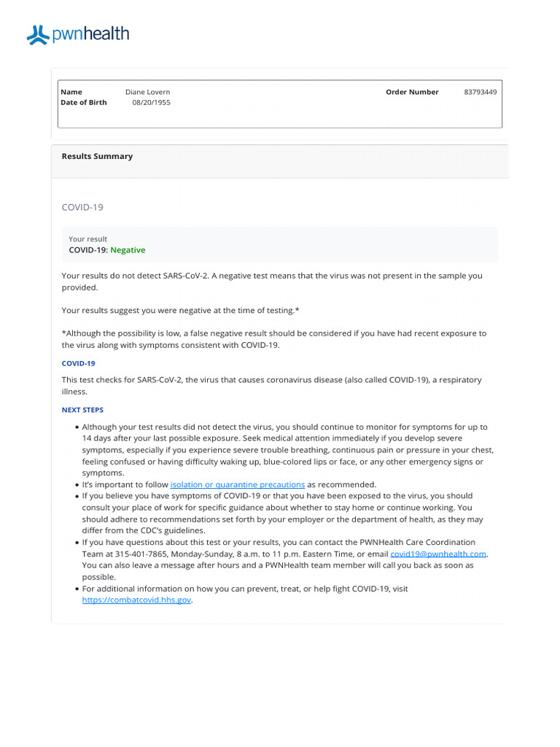Select the patient name Diane Lovern

[x=147, y=92]
